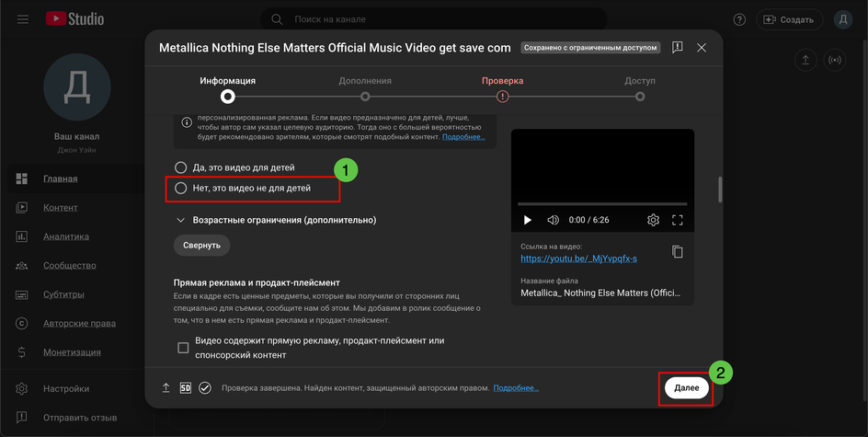
Task: Click the 'Проверка завершена' status text
Action: [356, 387]
